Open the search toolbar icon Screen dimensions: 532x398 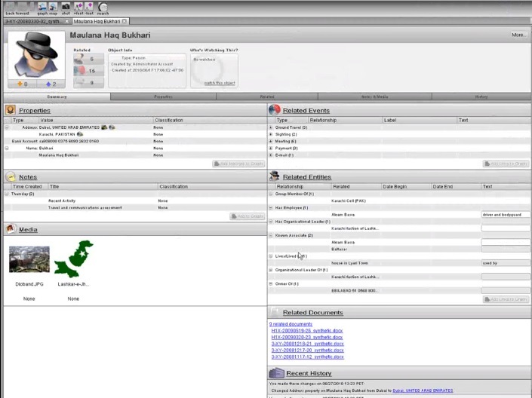[103, 7]
